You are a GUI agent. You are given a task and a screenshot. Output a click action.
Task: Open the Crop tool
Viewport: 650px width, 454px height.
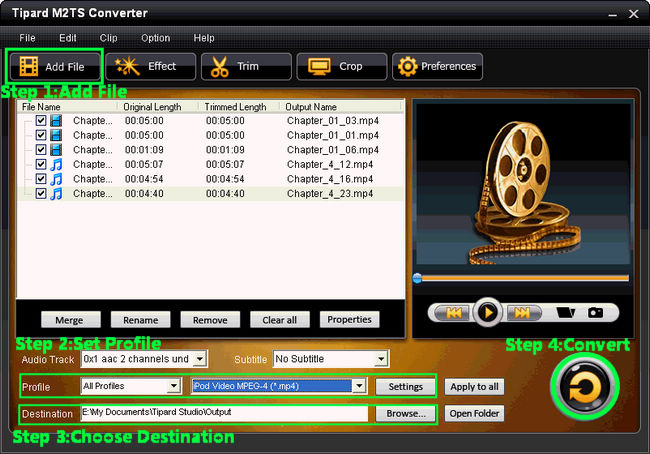(341, 67)
